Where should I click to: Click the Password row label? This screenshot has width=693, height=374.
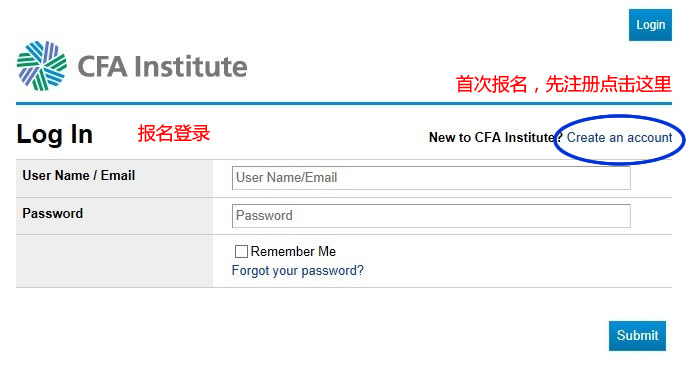pyautogui.click(x=53, y=214)
